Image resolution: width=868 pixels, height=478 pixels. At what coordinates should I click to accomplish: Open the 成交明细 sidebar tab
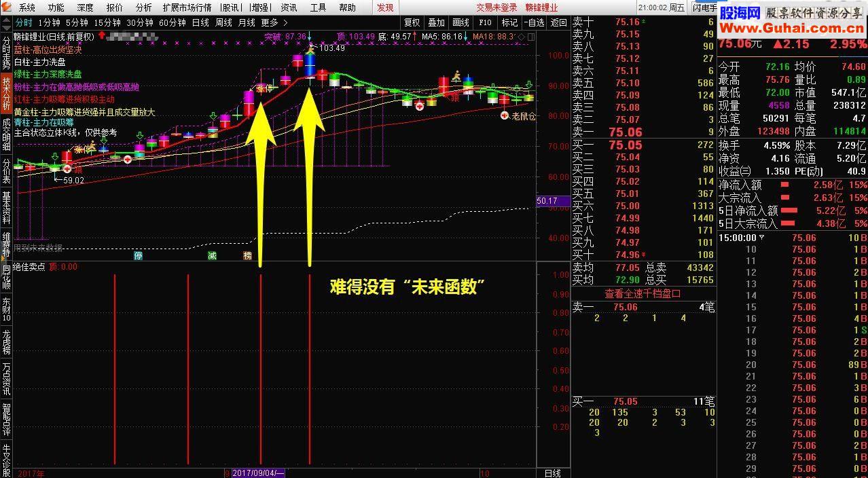click(x=6, y=134)
